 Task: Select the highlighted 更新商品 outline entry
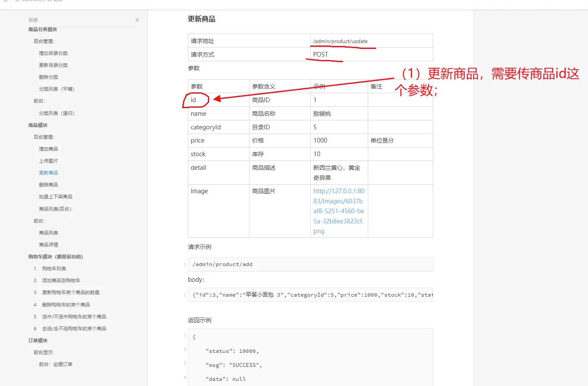[x=48, y=173]
